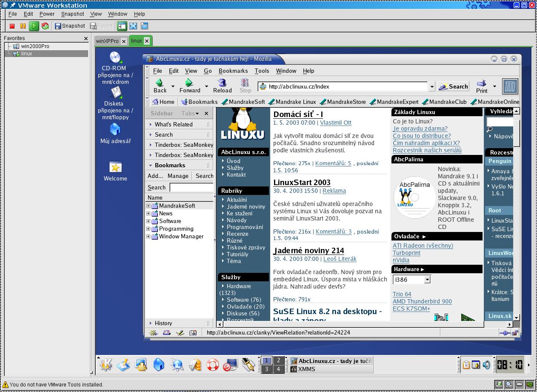Open the Jaderné noviny 214 article
Screen dimensions: 537x392
(x=308, y=250)
